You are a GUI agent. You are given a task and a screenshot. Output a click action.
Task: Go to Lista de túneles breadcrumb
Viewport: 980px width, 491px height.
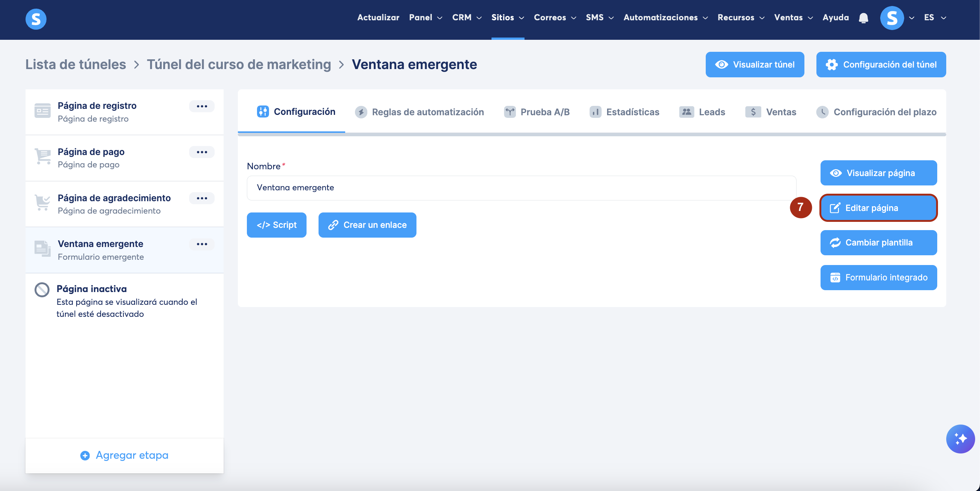click(76, 65)
